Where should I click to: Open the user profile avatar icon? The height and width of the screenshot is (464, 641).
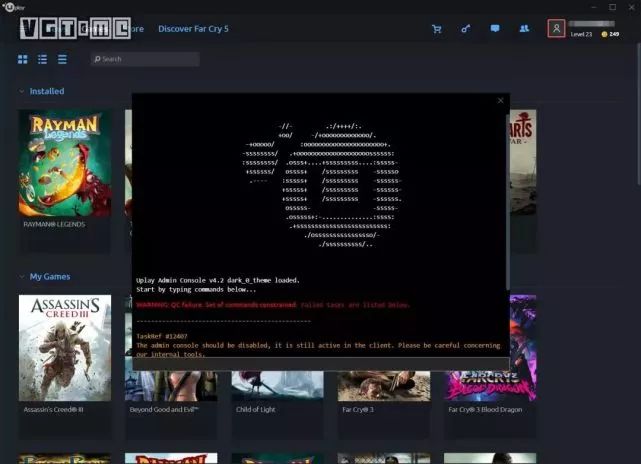coord(556,28)
